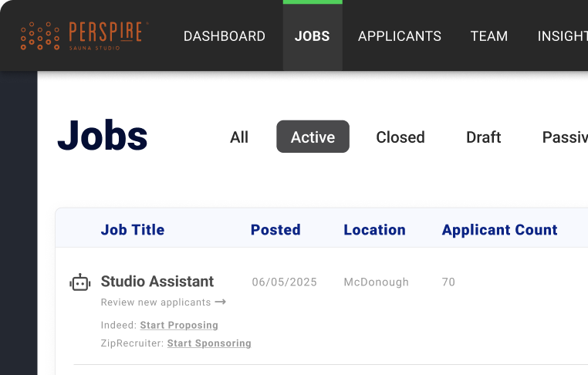Click Indeed Start Proposing link
This screenshot has height=375, width=588.
179,326
